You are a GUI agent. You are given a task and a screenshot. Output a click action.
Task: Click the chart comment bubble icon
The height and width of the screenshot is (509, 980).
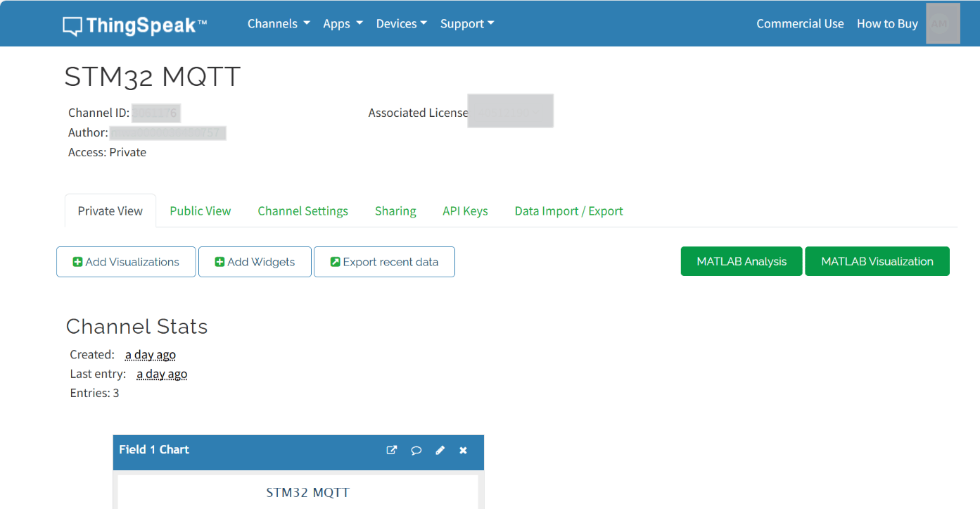pyautogui.click(x=416, y=451)
